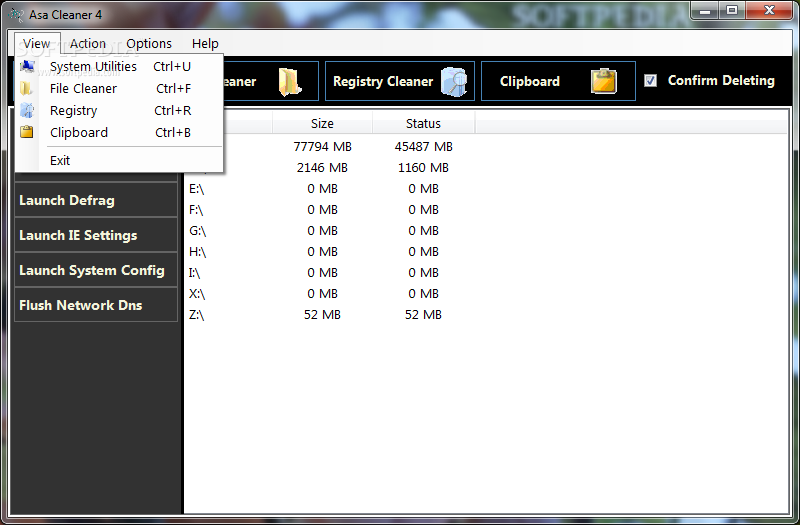Uncheck the Confirm Deleting checkbox
This screenshot has width=800, height=525.
(x=650, y=81)
